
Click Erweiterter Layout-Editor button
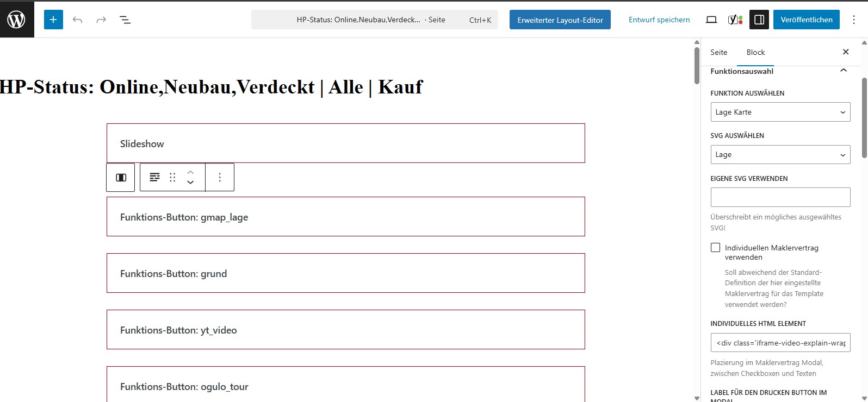[560, 20]
